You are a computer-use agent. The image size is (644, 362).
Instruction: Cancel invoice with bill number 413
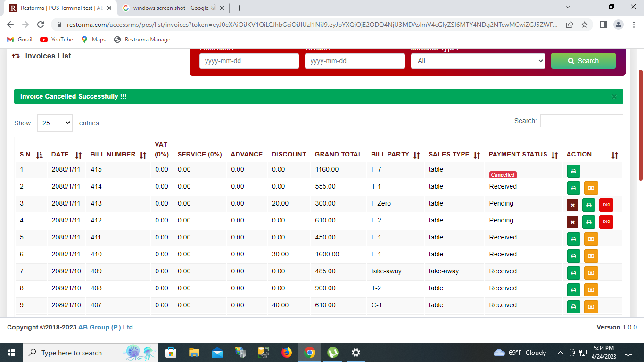[572, 205]
